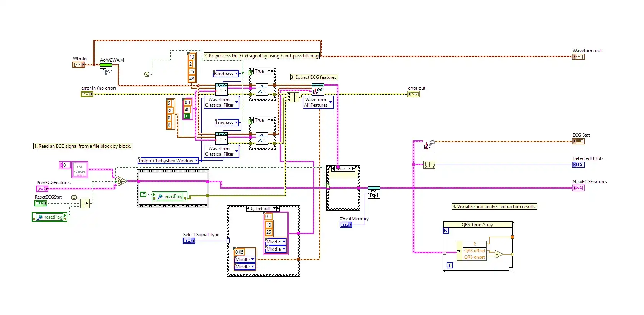This screenshot has width=644, height=315.
Task: Click the numeric constant 30
Action: pos(170,111)
